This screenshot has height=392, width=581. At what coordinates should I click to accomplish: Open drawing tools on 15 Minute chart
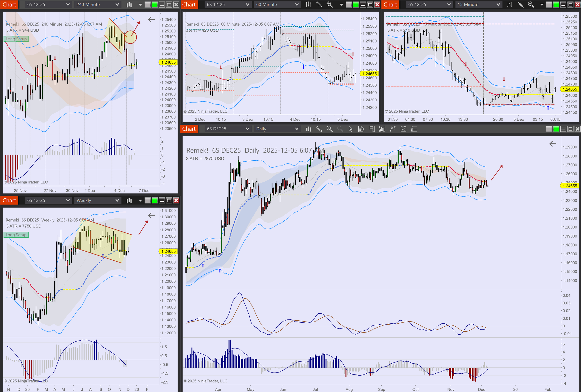point(520,4)
